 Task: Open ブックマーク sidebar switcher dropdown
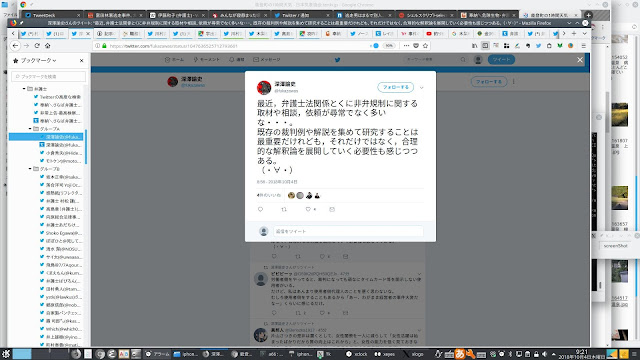pos(37,60)
